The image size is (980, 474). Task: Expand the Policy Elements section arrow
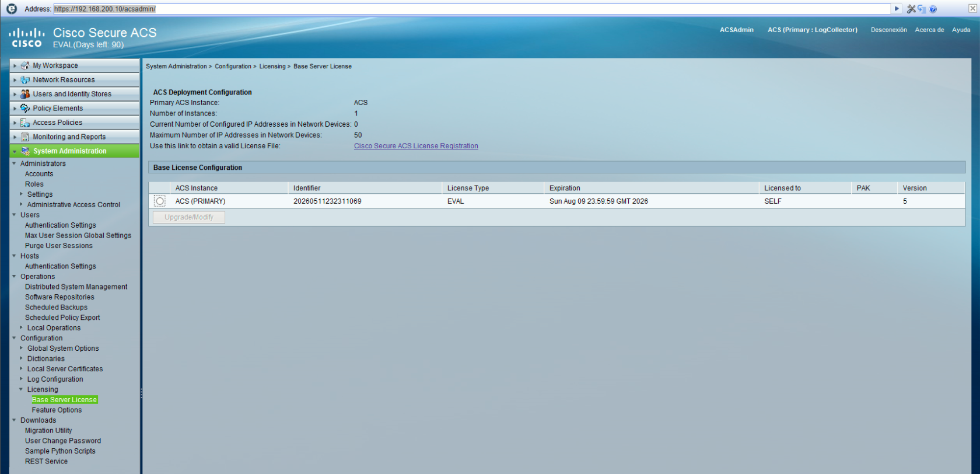tap(15, 109)
